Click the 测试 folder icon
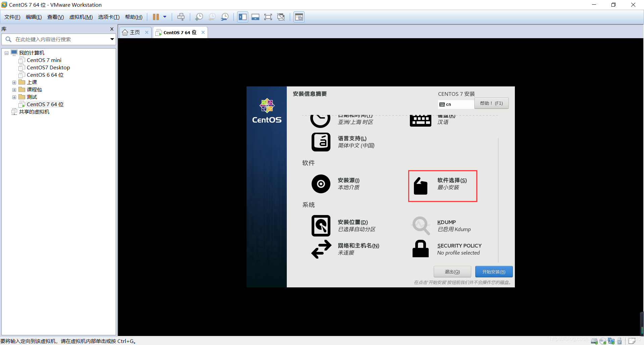Screen dimensions: 644x345 (x=22, y=97)
